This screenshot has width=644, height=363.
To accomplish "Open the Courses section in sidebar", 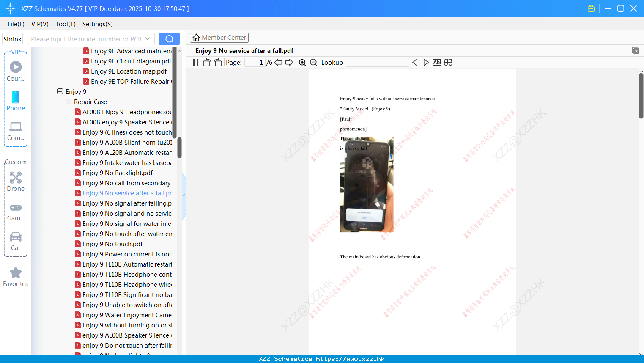I will (16, 71).
